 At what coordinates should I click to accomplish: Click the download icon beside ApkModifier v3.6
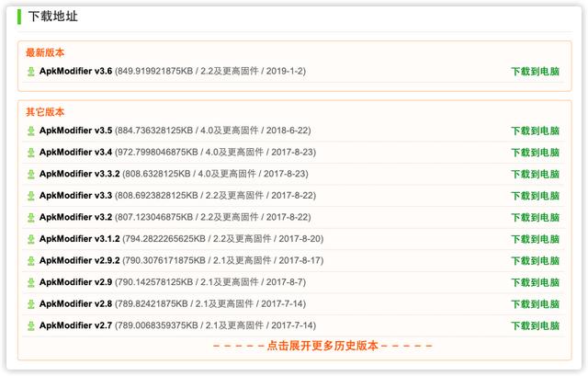click(x=31, y=72)
